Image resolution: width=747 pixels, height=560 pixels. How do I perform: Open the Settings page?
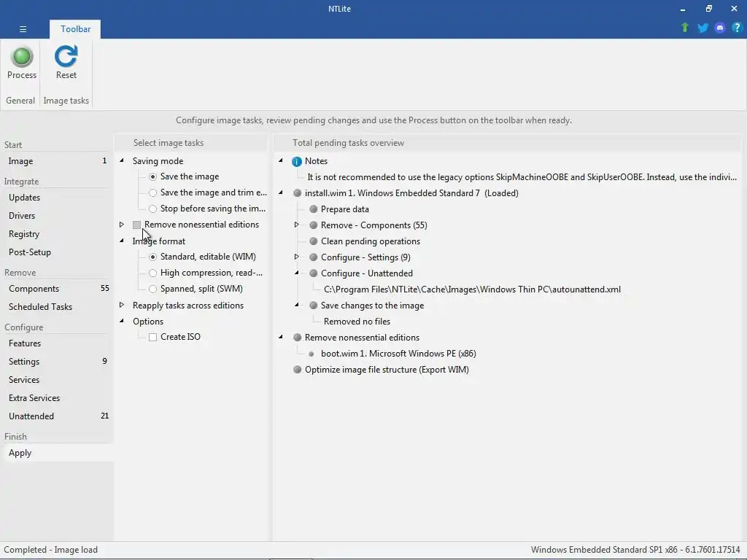tap(57, 362)
